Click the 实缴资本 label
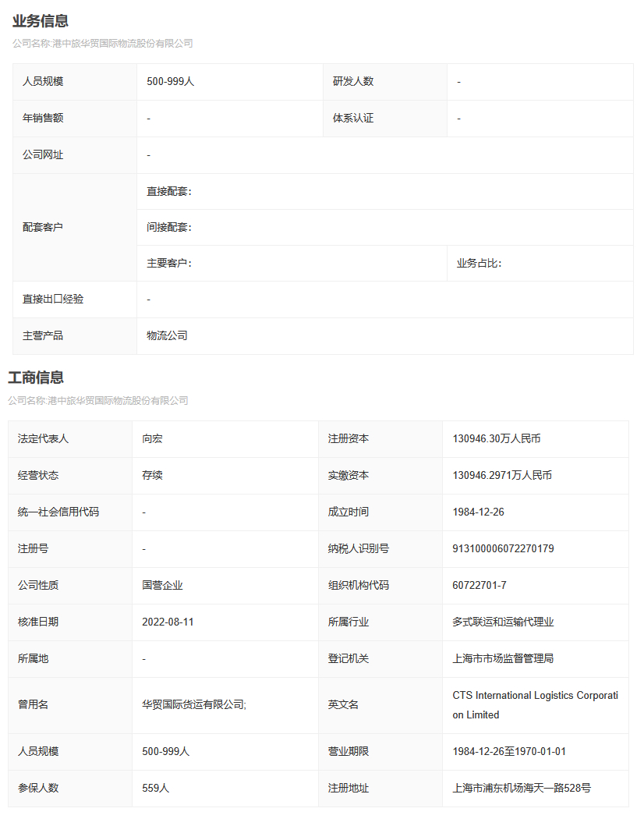The height and width of the screenshot is (819, 644). click(x=349, y=475)
